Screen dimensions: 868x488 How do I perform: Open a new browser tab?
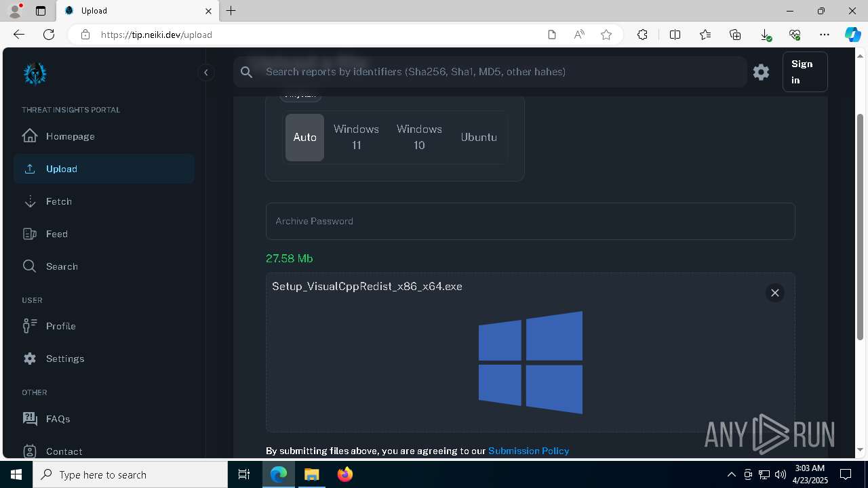pyautogui.click(x=231, y=11)
